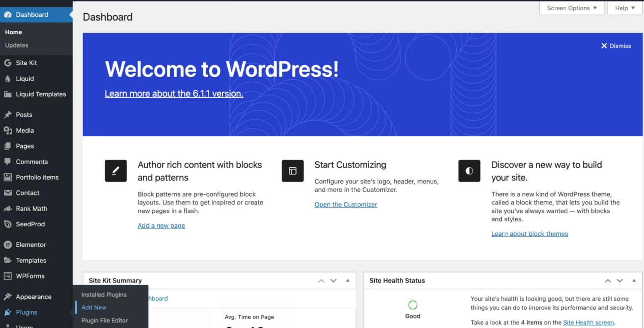
Task: Open the Screen Options dropdown
Action: click(x=572, y=8)
